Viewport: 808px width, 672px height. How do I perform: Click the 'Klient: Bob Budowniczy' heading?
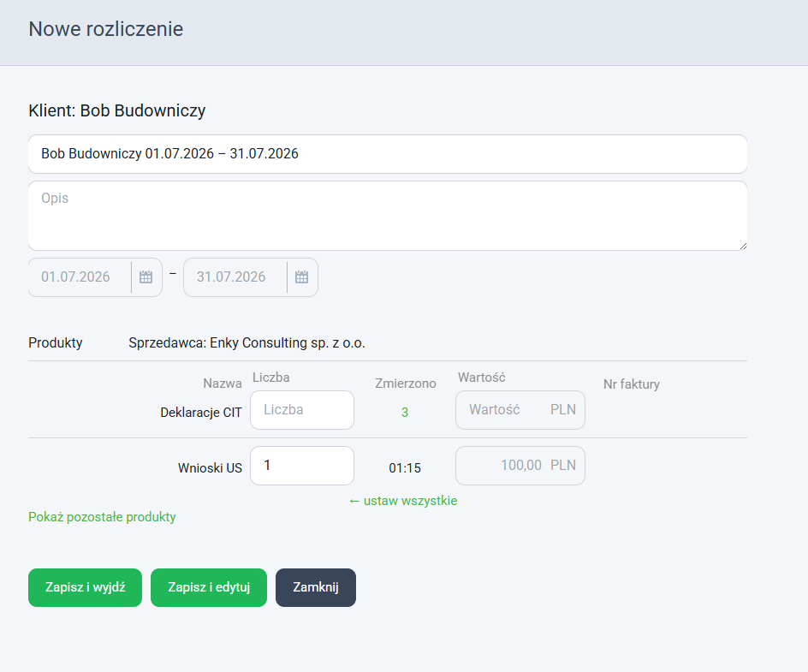coord(117,110)
